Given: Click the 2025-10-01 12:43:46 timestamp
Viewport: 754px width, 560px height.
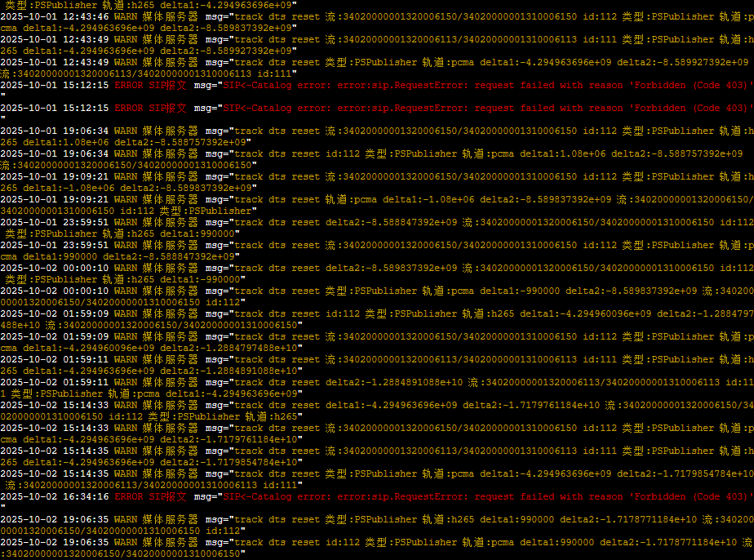Looking at the screenshot, I should (55, 16).
